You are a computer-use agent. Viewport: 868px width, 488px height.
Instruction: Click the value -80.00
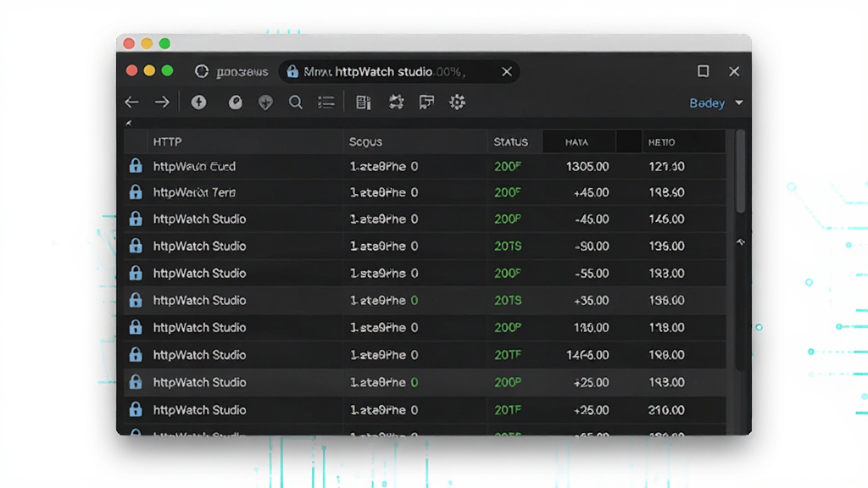point(591,247)
